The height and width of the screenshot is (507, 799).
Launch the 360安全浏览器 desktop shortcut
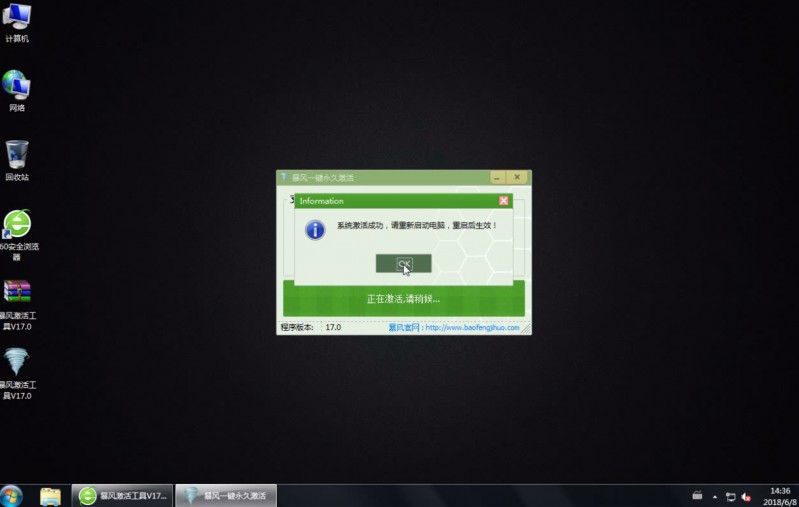tap(18, 234)
